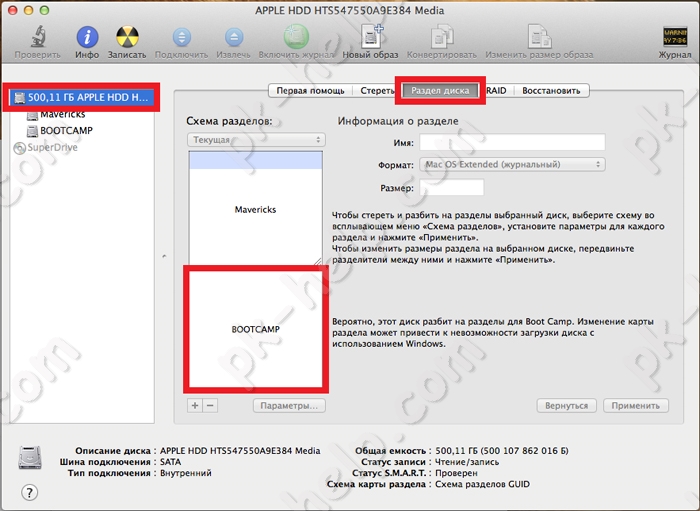Click the Проверен S.M.A.R.T. status value
This screenshot has height=511, width=700.
click(456, 473)
